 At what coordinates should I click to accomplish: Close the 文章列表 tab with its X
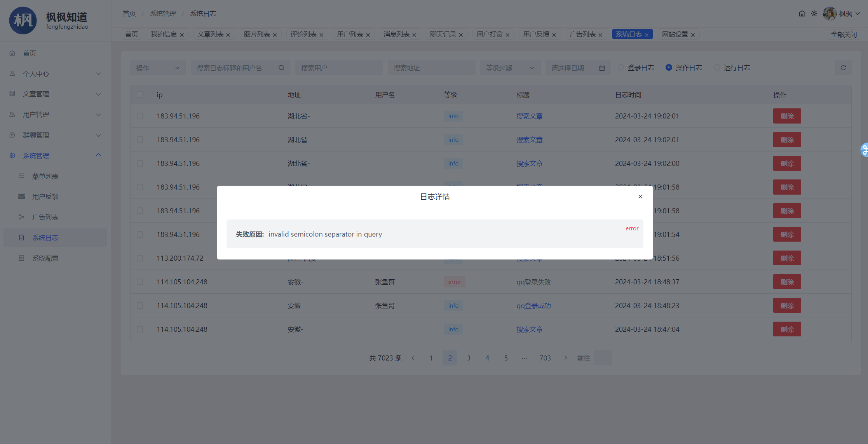coord(228,35)
